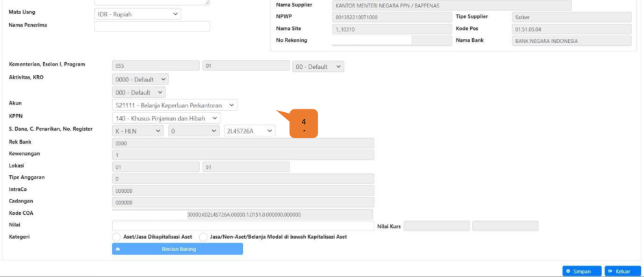The width and height of the screenshot is (644, 277).
Task: Open Rincian Barang item details
Action: pyautogui.click(x=177, y=250)
